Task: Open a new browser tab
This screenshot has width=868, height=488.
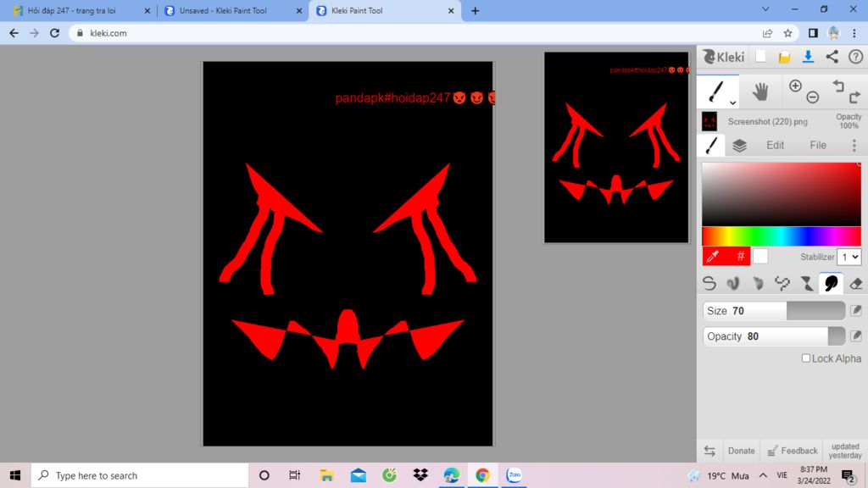Action: tap(475, 10)
